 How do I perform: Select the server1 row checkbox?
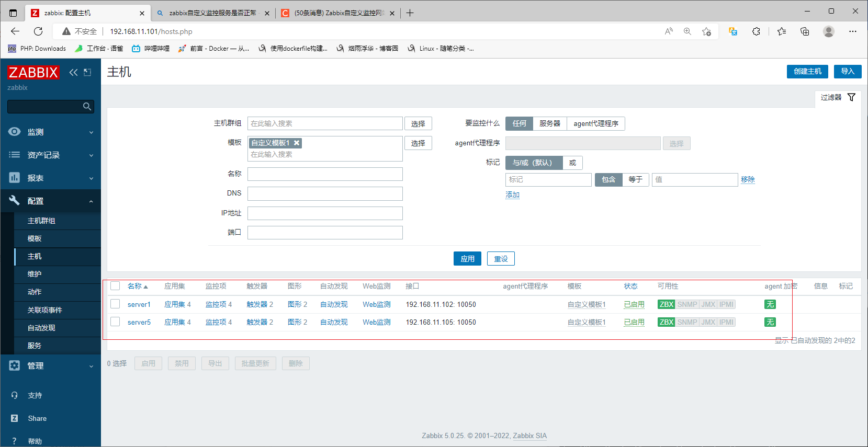click(115, 304)
